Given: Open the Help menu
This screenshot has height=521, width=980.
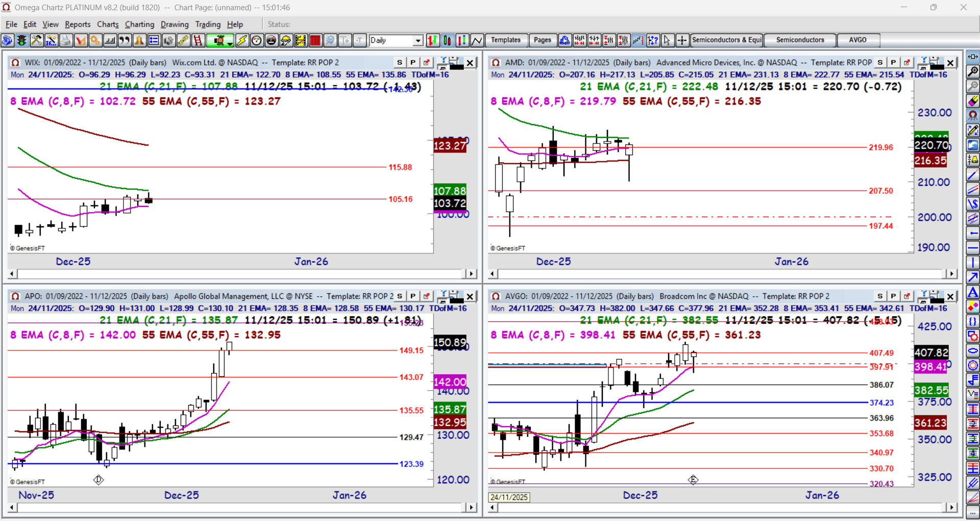Looking at the screenshot, I should point(235,24).
